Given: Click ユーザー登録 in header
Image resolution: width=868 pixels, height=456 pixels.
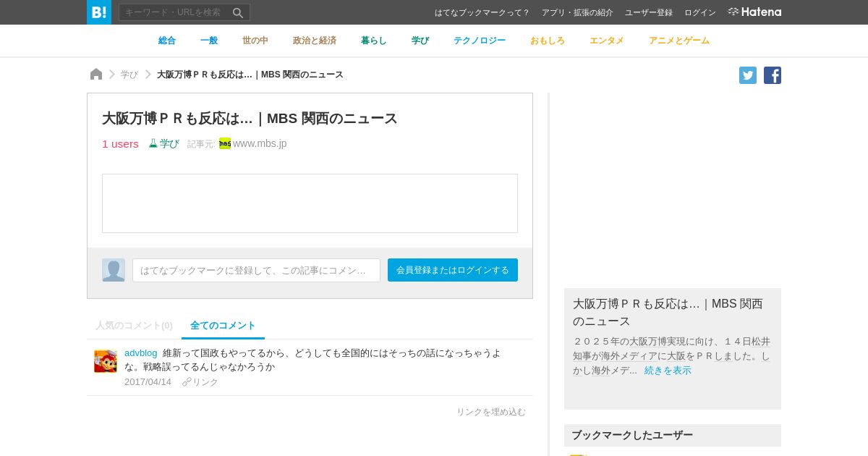Looking at the screenshot, I should pos(649,12).
